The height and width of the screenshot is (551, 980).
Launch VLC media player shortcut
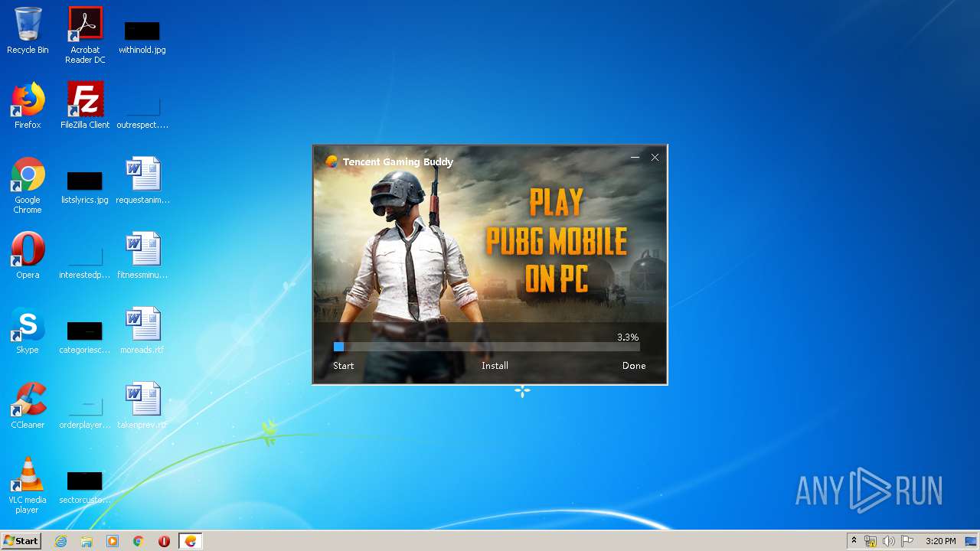(28, 485)
